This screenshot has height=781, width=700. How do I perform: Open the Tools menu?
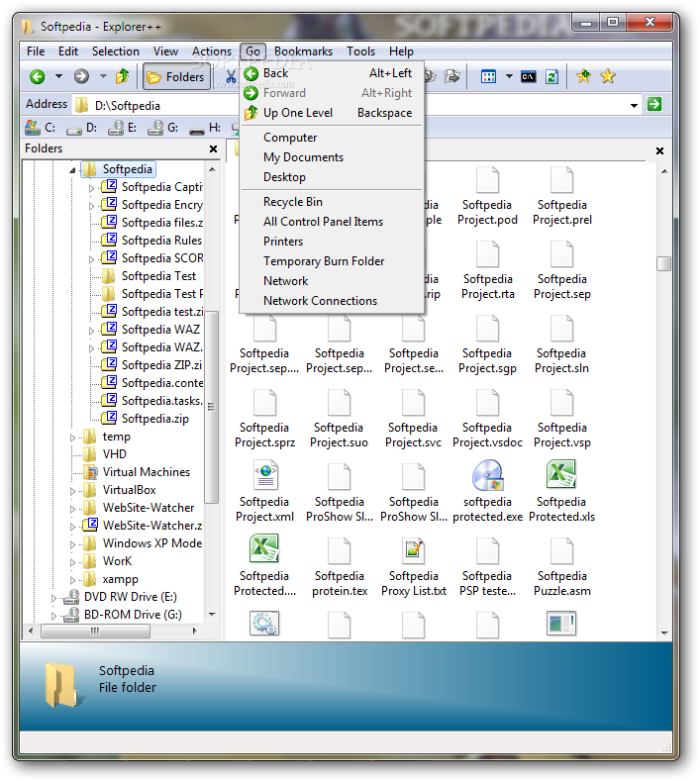(360, 51)
